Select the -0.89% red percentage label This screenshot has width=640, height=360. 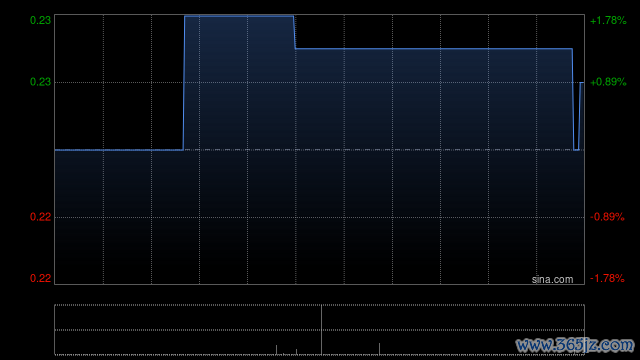click(607, 217)
